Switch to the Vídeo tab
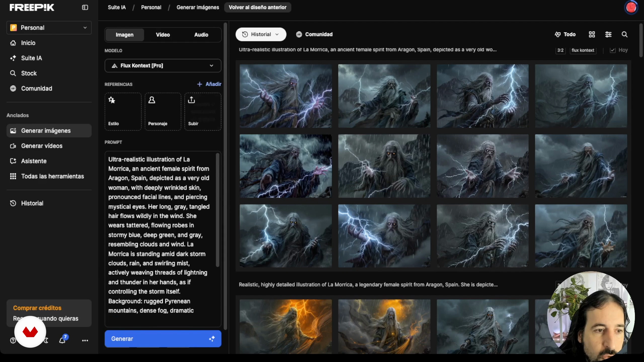 (163, 35)
